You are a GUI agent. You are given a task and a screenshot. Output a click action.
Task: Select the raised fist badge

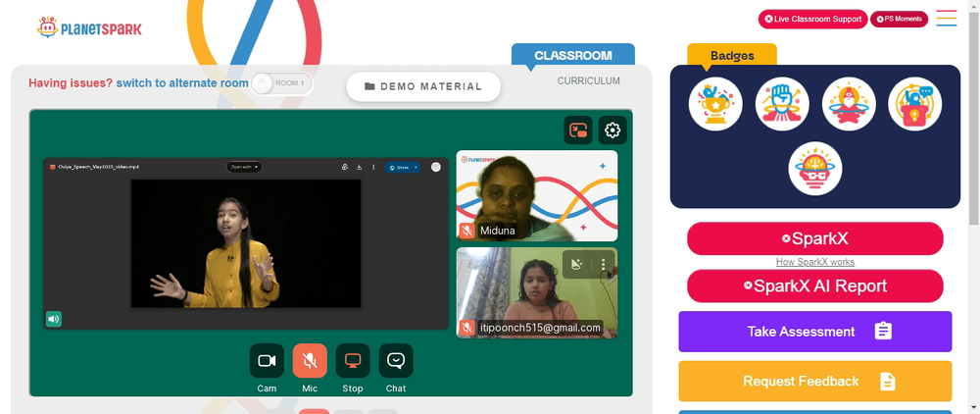coord(782,104)
